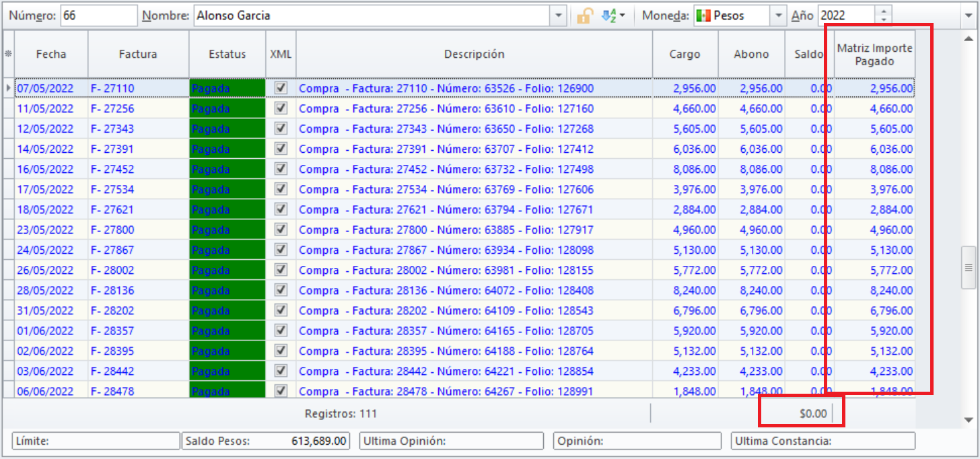The image size is (980, 459).
Task: Click the green Pagada status cell for F- 27256
Action: tap(227, 108)
